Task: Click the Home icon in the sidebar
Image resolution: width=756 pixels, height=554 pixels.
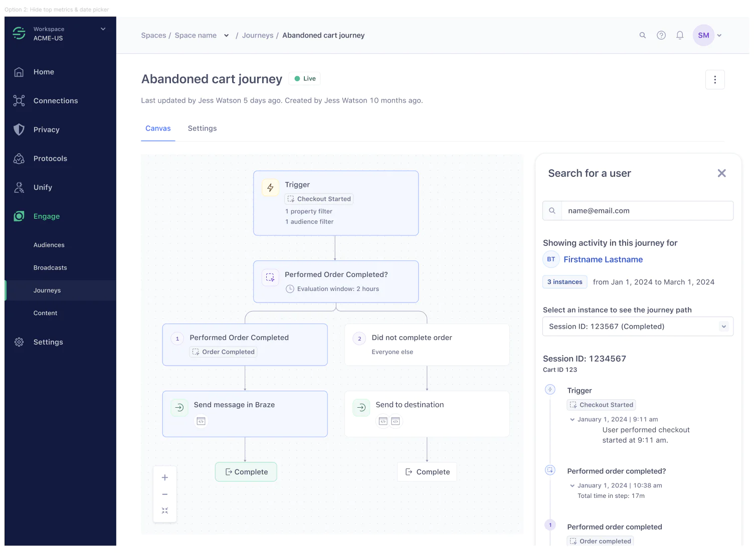Action: point(19,72)
